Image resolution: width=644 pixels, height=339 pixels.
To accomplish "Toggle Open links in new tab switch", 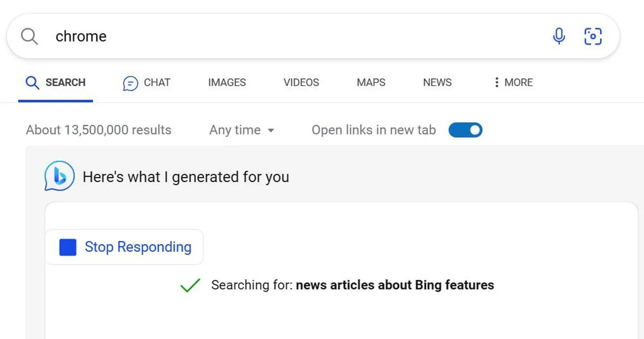I will pyautogui.click(x=465, y=130).
